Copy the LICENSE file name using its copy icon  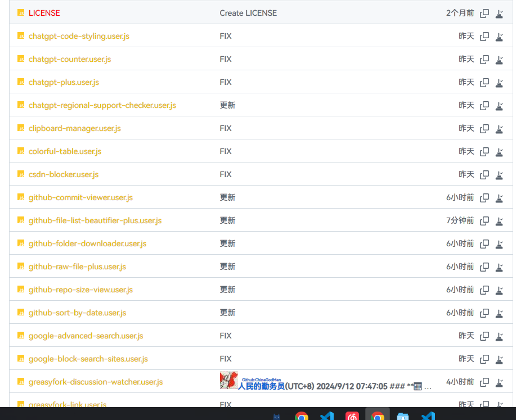484,13
